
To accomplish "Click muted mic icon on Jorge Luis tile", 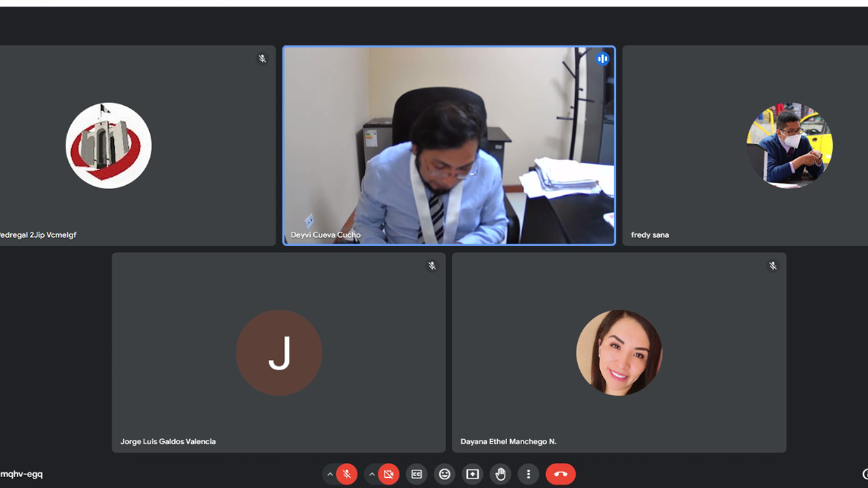I will [x=432, y=266].
